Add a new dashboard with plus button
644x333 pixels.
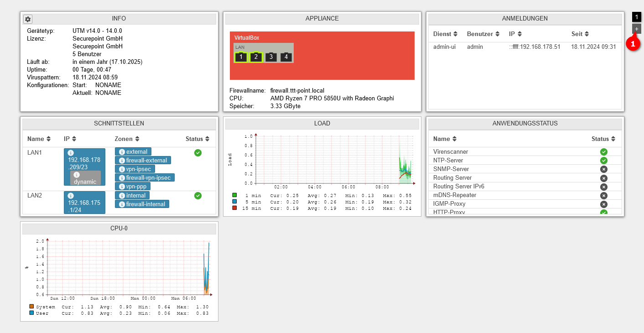click(x=637, y=29)
